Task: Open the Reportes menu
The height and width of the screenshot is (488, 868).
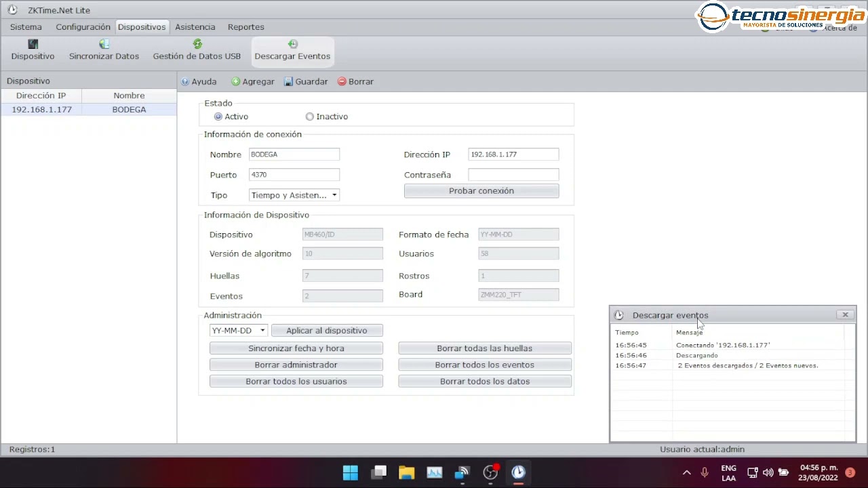Action: point(246,27)
